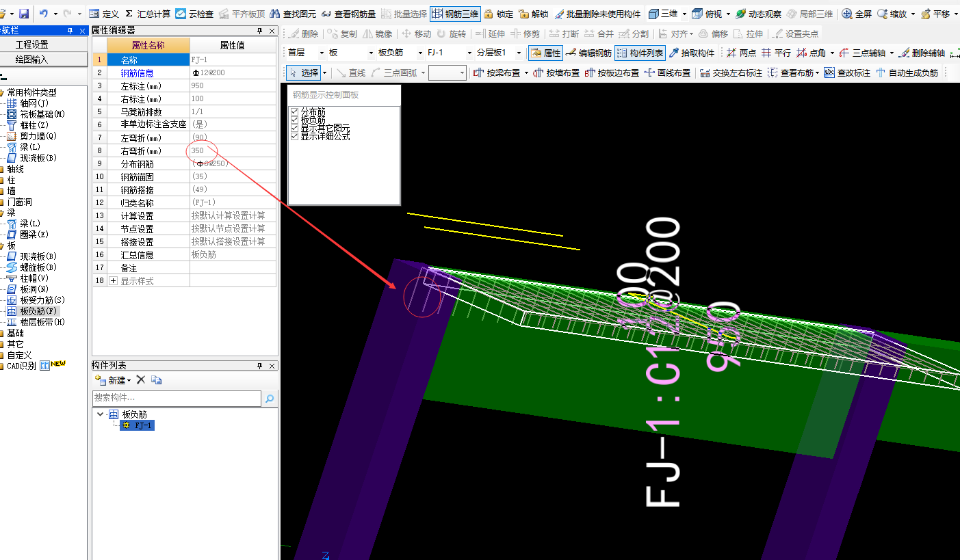This screenshot has height=560, width=960.
Task: Click the search magnifier button
Action: pos(270,399)
